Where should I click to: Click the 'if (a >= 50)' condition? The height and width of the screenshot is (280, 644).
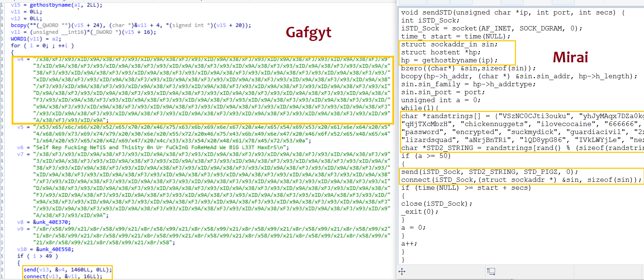click(426, 156)
